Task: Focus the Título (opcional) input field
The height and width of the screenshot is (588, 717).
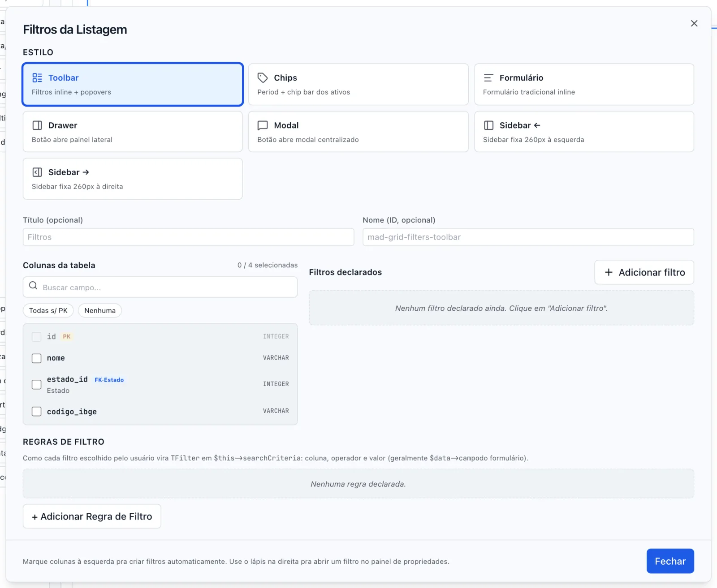Action: coord(188,237)
